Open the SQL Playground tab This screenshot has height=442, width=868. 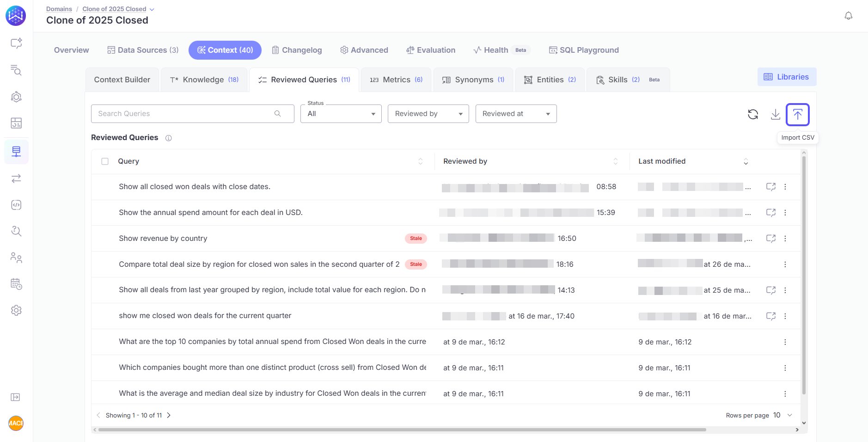[584, 50]
